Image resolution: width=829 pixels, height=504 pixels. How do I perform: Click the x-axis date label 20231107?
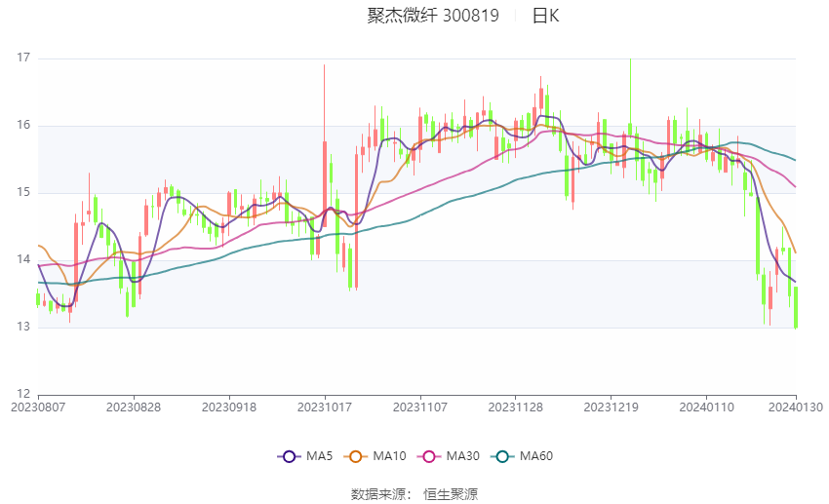(x=420, y=407)
